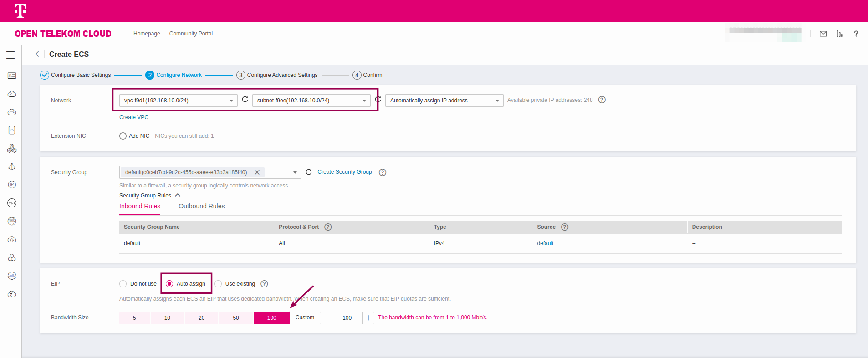The width and height of the screenshot is (868, 358).
Task: Expand the subnet dropdown
Action: click(311, 101)
